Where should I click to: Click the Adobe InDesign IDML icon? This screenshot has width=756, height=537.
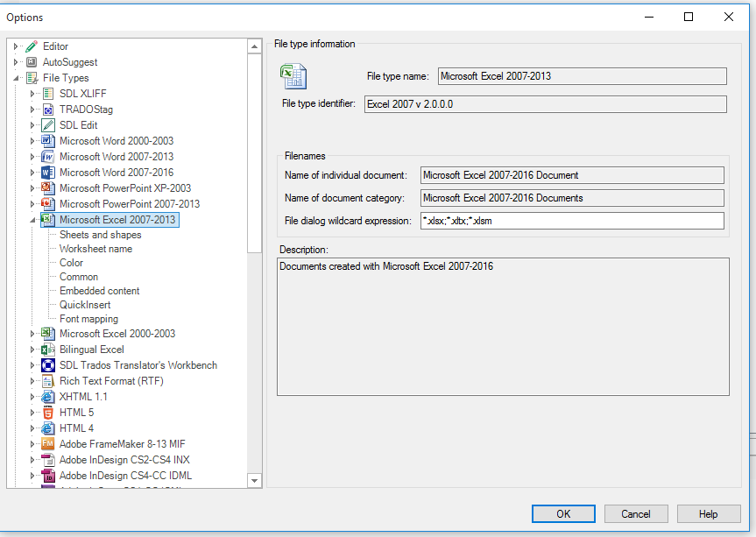coord(48,476)
